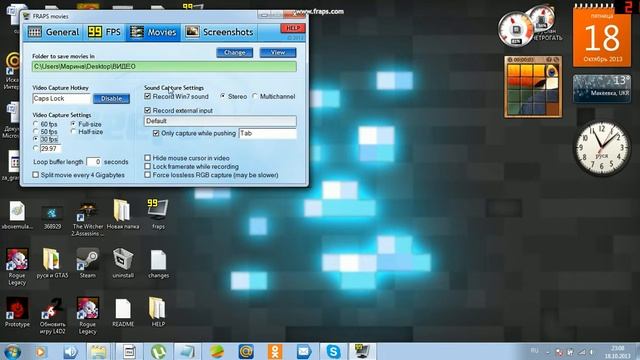Click the green movies folder path field
Viewport: 640px width, 360px height.
[164, 67]
